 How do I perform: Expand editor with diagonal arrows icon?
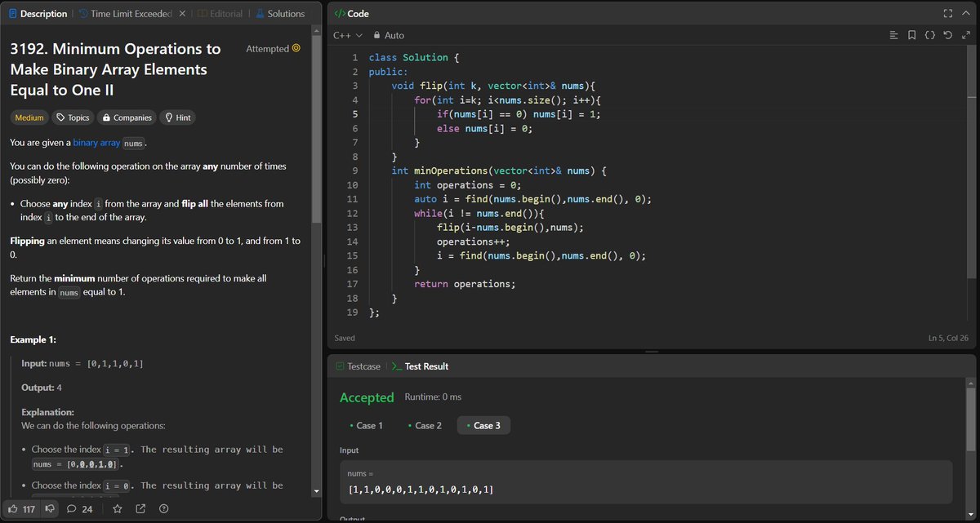coord(965,36)
